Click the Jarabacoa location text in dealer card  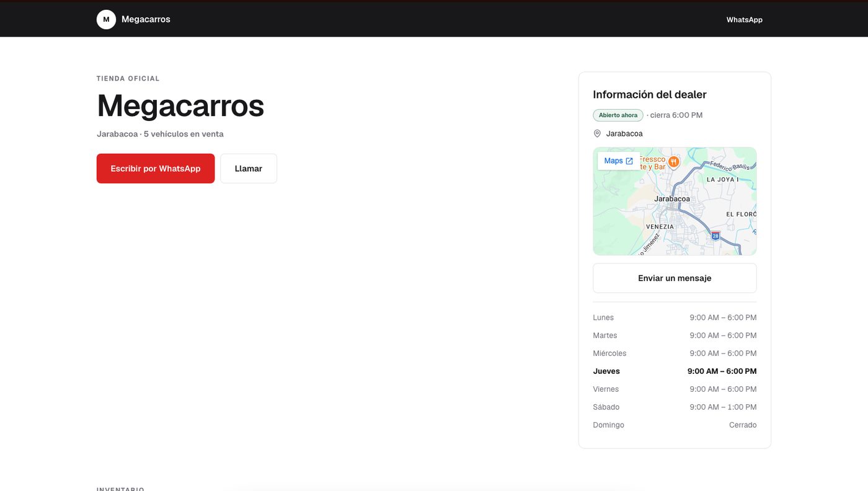(x=624, y=133)
